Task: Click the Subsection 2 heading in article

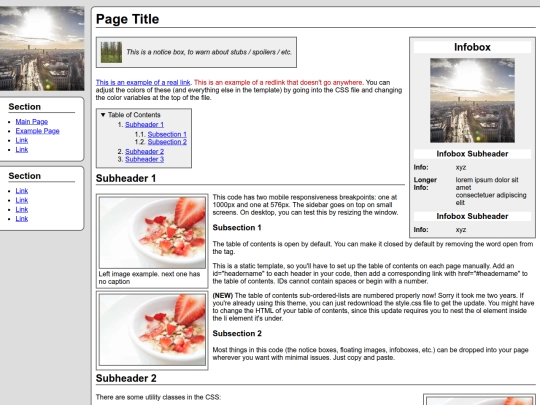Action: (237, 333)
